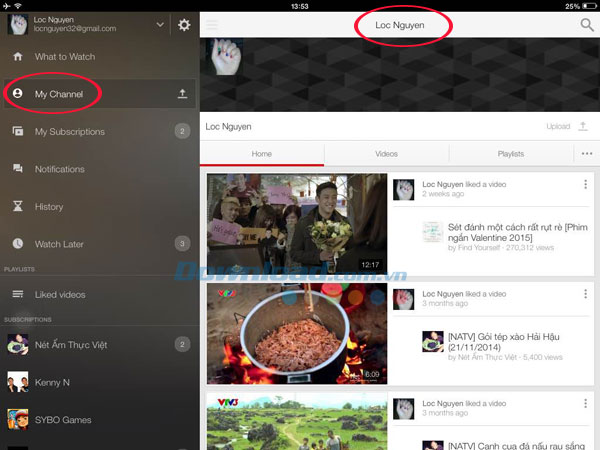This screenshot has height=450, width=600.
Task: Open History label in sidebar
Action: [49, 207]
